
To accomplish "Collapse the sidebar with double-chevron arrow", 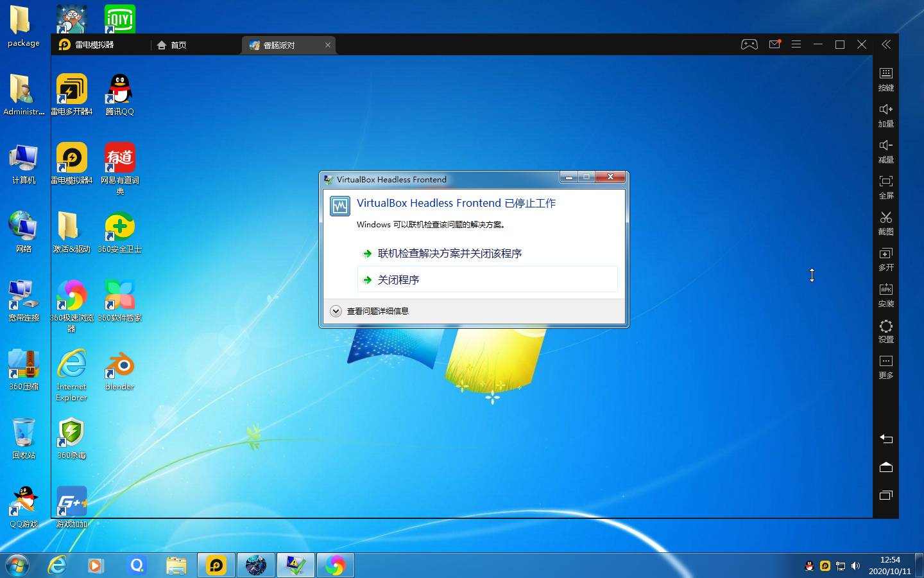I will tap(886, 44).
